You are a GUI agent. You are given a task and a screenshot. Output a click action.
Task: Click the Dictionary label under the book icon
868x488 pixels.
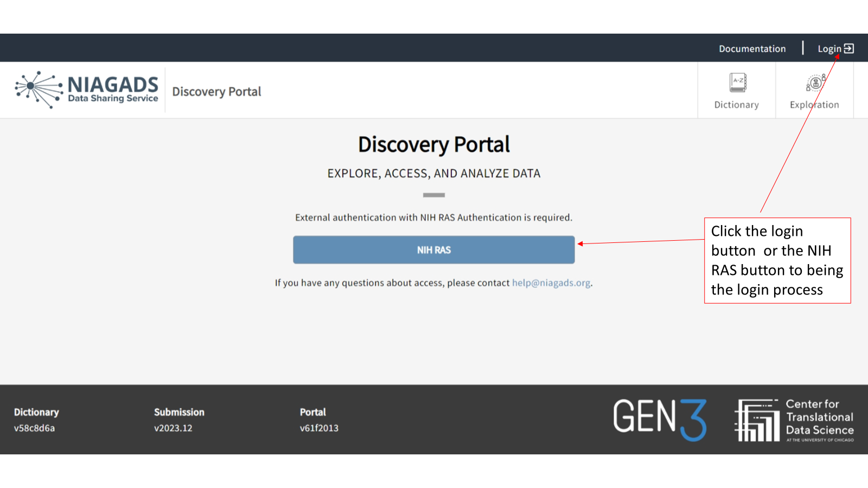coord(736,105)
